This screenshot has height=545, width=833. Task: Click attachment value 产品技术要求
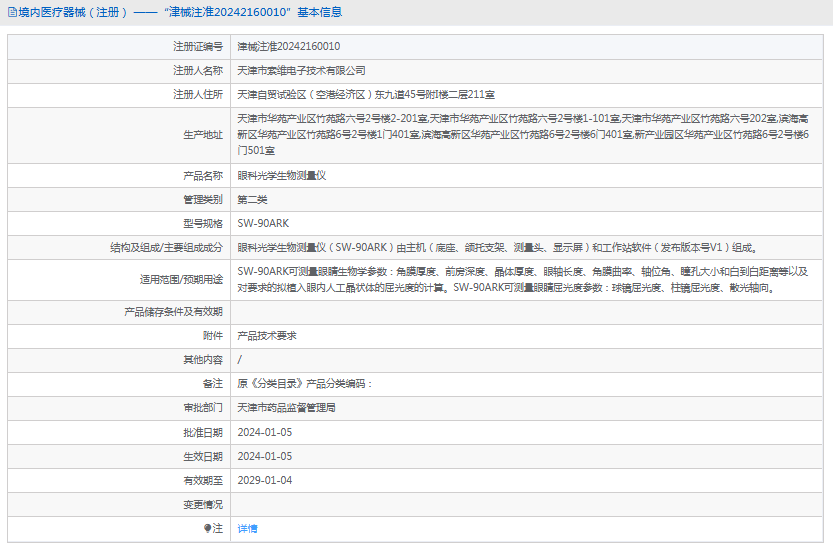point(267,336)
